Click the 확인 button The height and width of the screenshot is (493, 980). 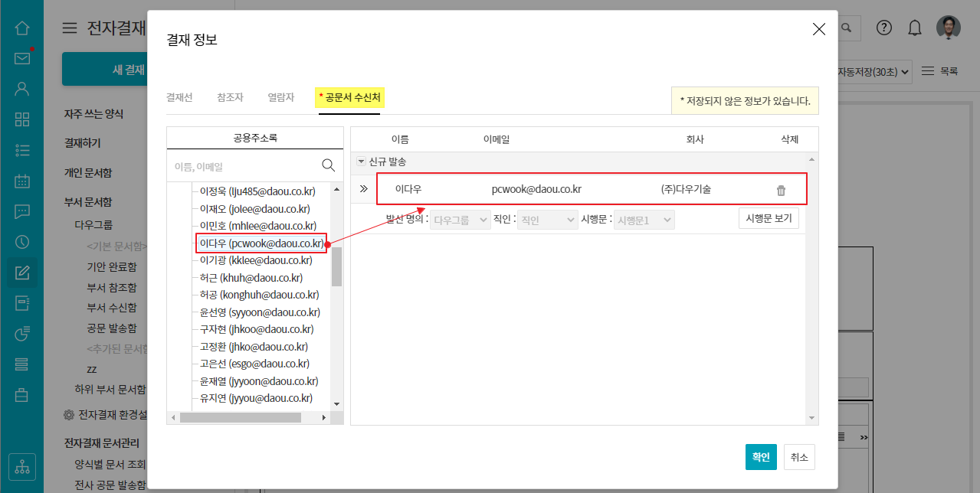761,457
